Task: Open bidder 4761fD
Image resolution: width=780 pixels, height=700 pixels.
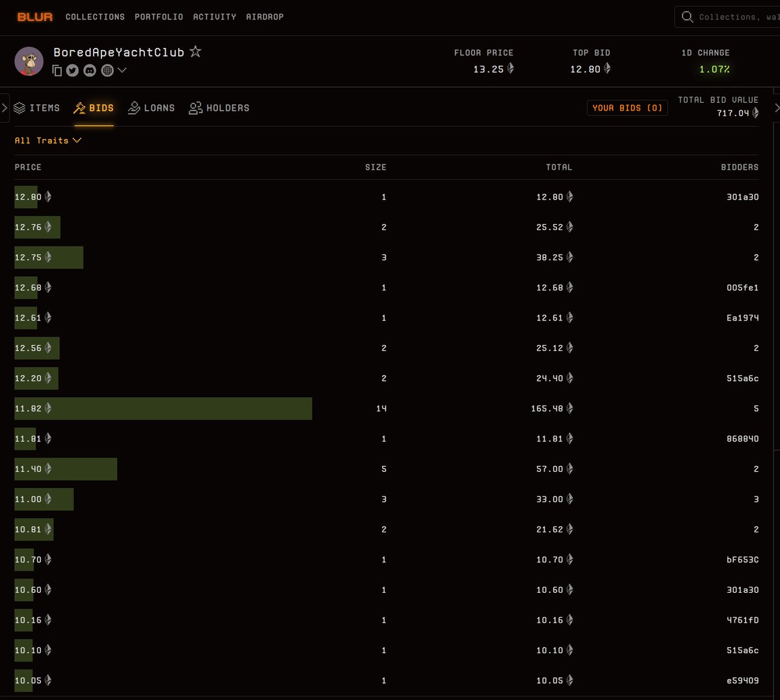Action: click(x=742, y=620)
